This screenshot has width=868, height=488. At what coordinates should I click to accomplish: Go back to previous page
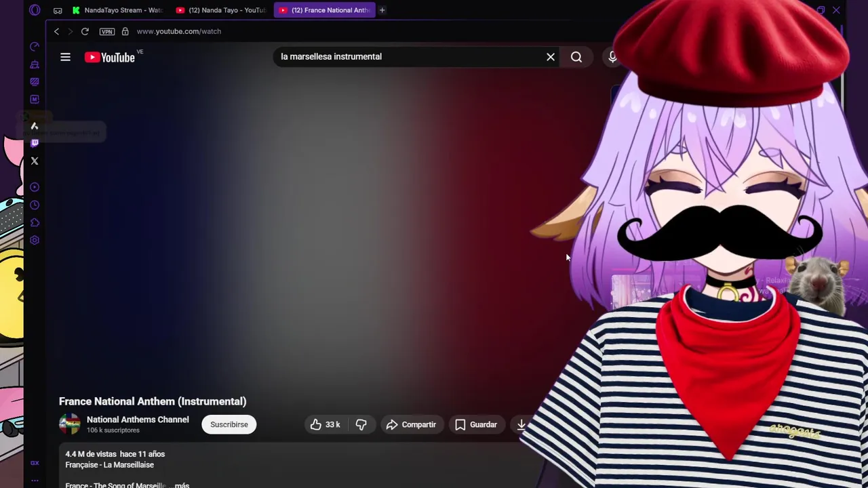[x=56, y=31]
